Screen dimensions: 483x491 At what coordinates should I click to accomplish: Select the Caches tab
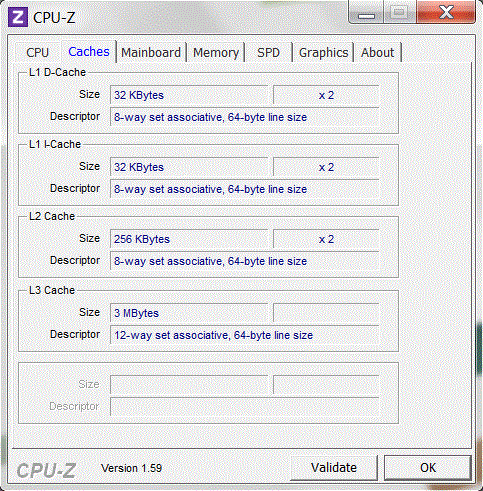(x=89, y=52)
